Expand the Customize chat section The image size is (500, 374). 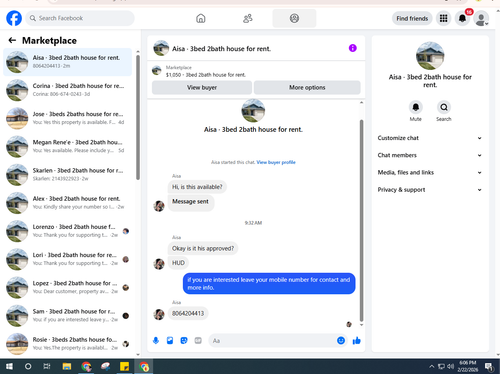(x=430, y=138)
